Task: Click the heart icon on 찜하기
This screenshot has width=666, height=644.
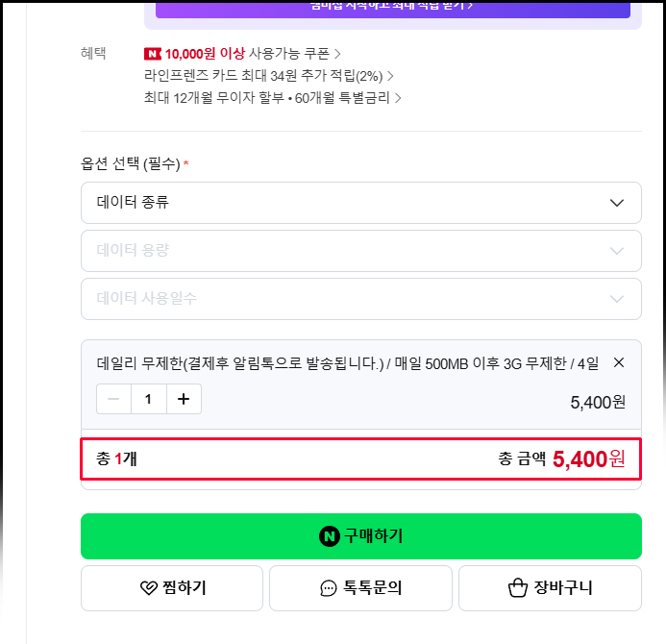Action: (149, 588)
